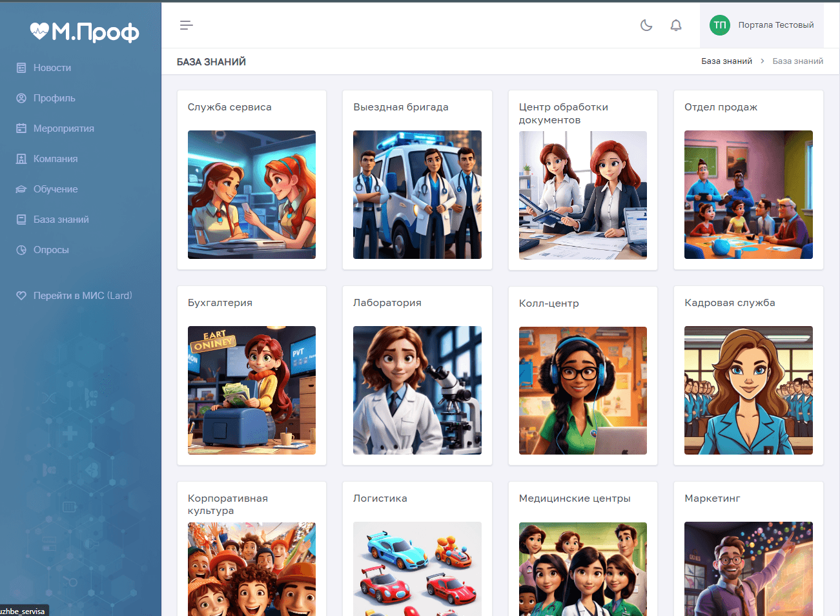Screen dimensions: 840x616
Task: Click the Новости icon in the sidebar
Action: [21, 68]
